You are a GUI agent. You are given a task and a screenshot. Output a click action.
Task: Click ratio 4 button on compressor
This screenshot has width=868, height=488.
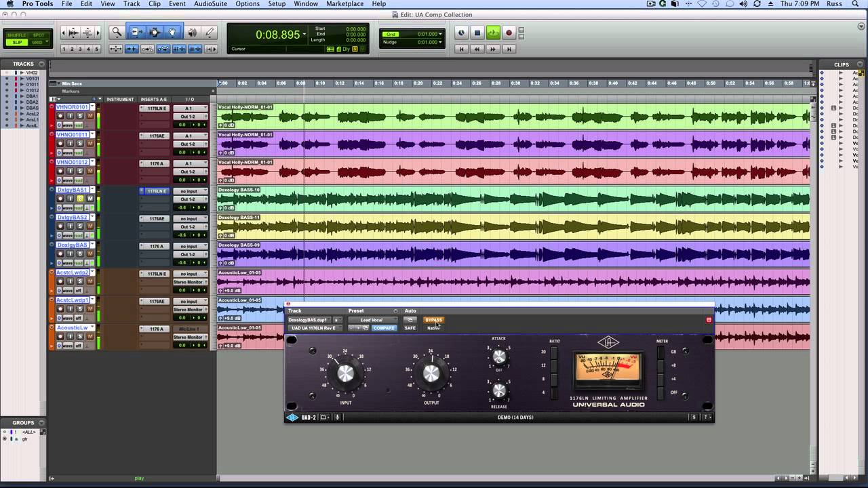pos(554,392)
